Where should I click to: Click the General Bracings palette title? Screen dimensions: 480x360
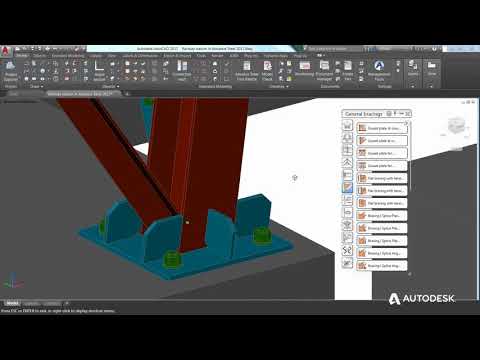point(364,114)
